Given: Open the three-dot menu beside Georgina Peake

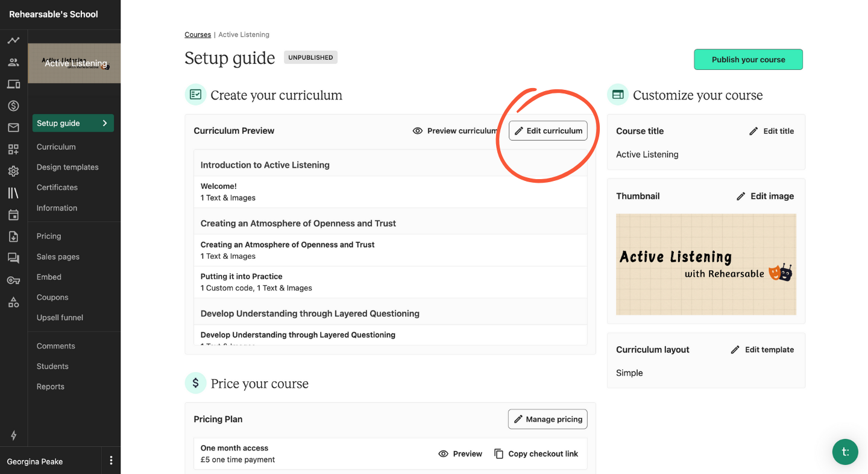Looking at the screenshot, I should click(x=111, y=461).
